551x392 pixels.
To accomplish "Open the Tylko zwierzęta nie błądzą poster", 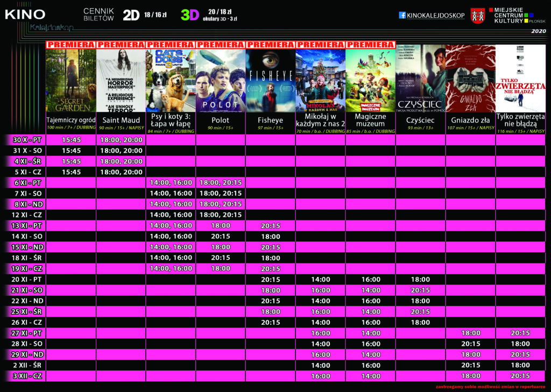I will [520, 79].
